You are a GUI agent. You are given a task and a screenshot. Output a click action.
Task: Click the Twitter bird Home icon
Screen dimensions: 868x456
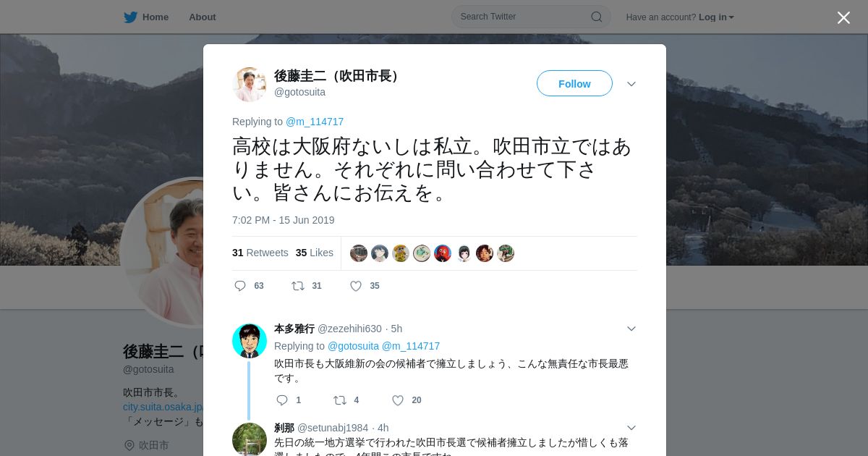130,17
